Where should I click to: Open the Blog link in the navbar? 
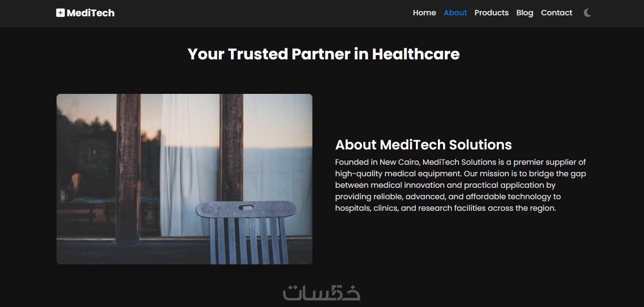525,13
